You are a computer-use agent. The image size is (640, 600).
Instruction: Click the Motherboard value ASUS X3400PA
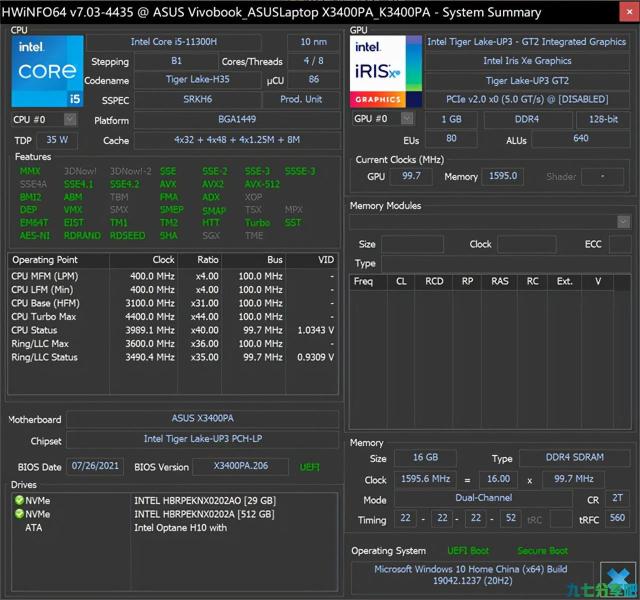pyautogui.click(x=202, y=418)
